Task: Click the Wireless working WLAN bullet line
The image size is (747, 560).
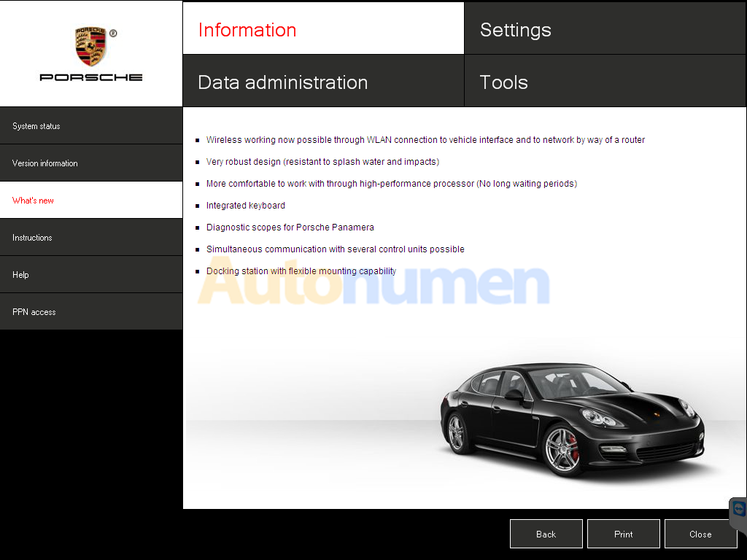Action: point(425,140)
